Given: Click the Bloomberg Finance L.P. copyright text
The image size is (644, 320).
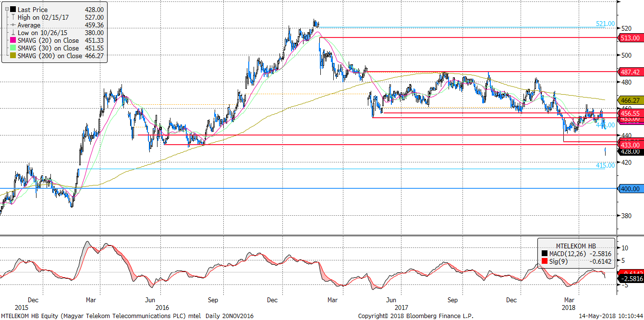Looking at the screenshot, I should click(x=416, y=316).
